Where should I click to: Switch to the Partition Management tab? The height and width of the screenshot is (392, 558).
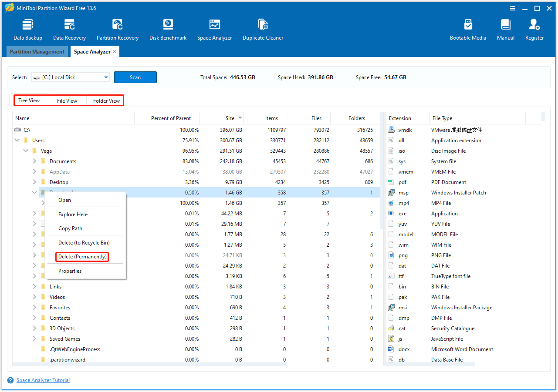pos(37,51)
